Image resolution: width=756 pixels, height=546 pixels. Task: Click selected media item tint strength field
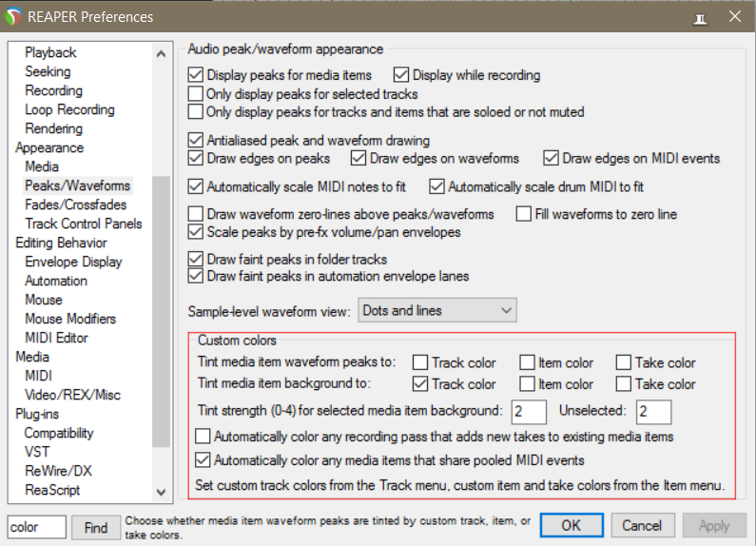529,412
